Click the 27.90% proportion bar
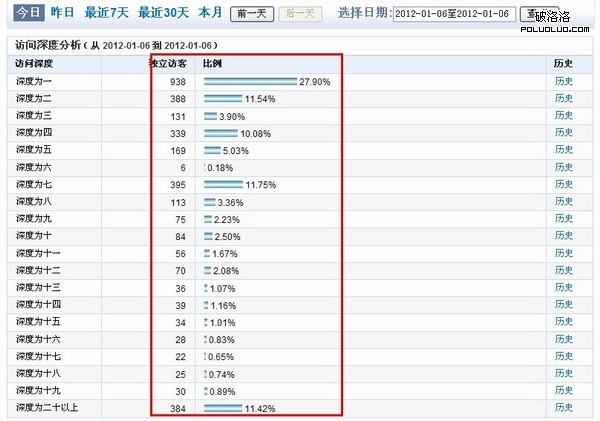Image resolution: width=600 pixels, height=421 pixels. (250, 81)
